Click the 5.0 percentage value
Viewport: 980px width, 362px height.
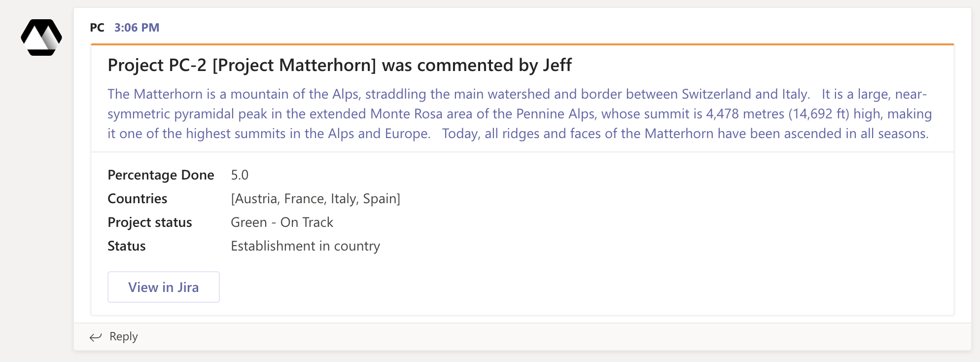coord(240,175)
